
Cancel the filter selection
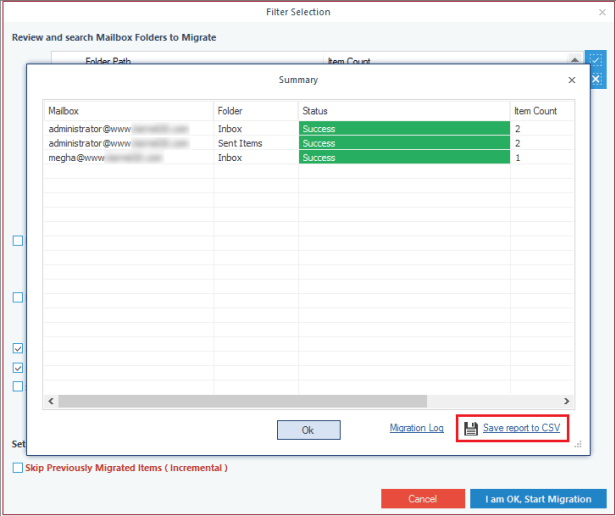click(x=422, y=498)
